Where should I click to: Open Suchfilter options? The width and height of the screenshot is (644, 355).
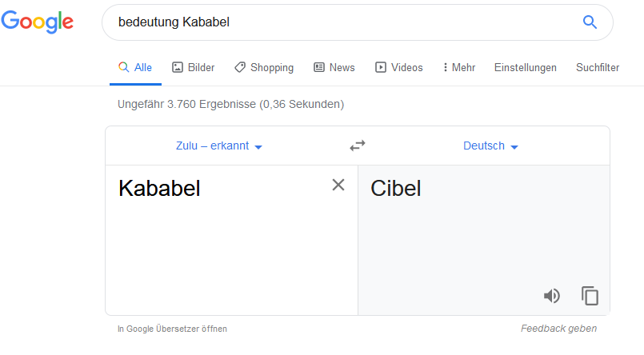click(598, 67)
